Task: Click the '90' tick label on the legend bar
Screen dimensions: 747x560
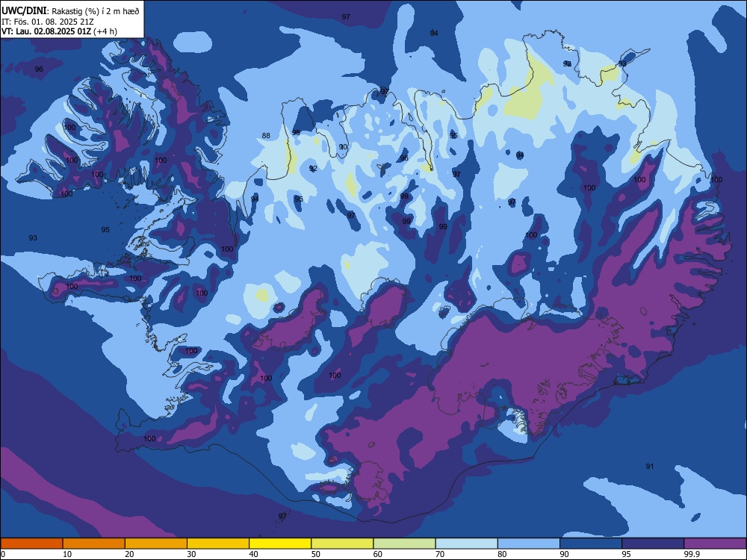Action: (x=565, y=554)
